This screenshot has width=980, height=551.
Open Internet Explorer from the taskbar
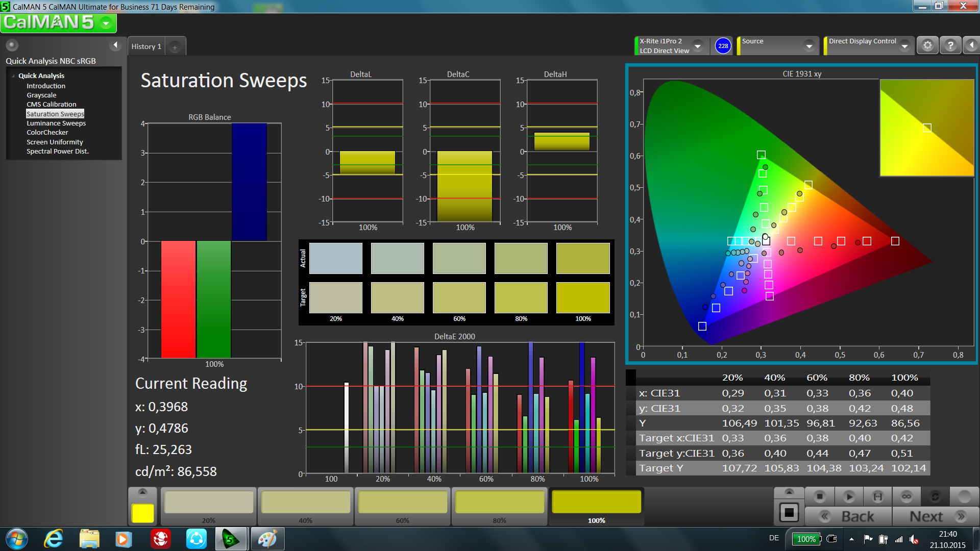(x=53, y=539)
